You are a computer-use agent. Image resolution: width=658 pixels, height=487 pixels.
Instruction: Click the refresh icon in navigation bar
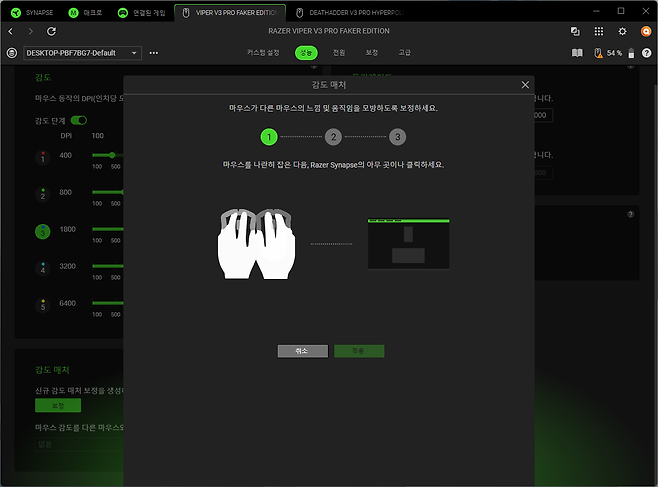tap(51, 31)
